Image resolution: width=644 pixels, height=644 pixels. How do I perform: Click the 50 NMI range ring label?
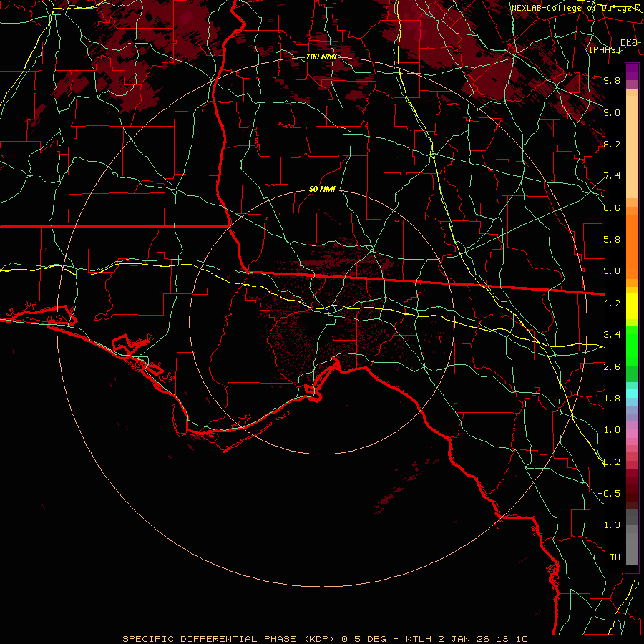322,190
